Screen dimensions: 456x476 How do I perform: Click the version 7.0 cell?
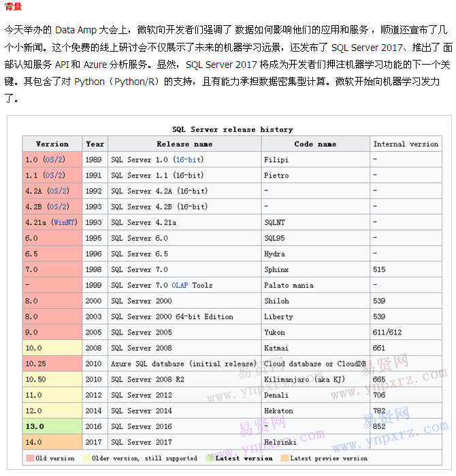[52, 269]
